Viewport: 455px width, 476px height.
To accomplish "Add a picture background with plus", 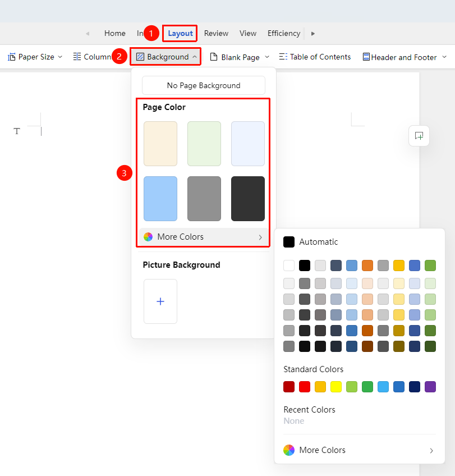I will point(160,301).
